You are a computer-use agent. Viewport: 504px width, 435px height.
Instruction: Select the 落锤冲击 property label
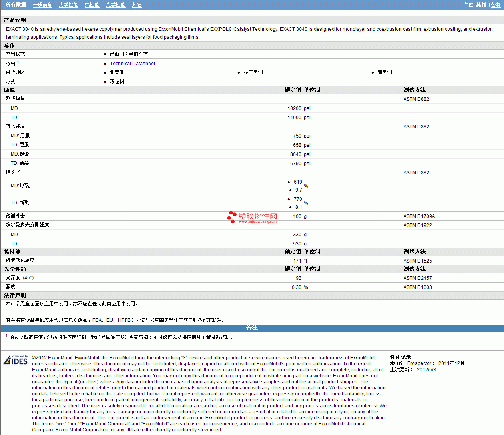tap(16, 216)
